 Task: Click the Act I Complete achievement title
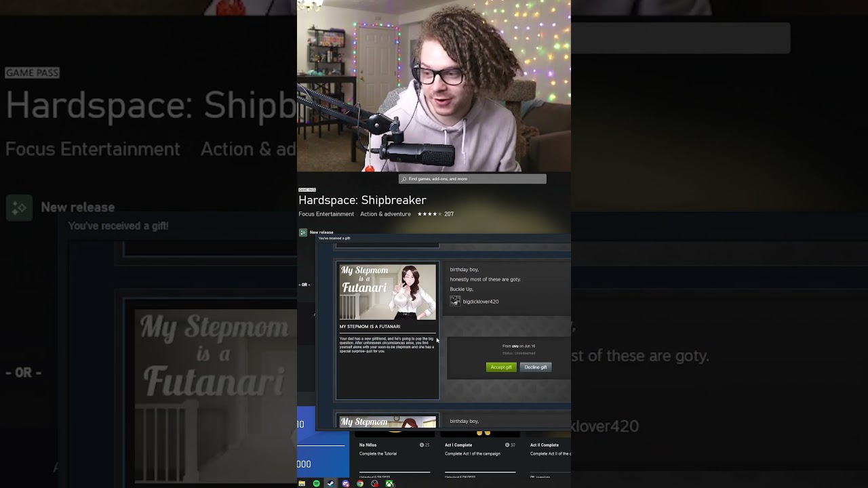click(x=458, y=445)
